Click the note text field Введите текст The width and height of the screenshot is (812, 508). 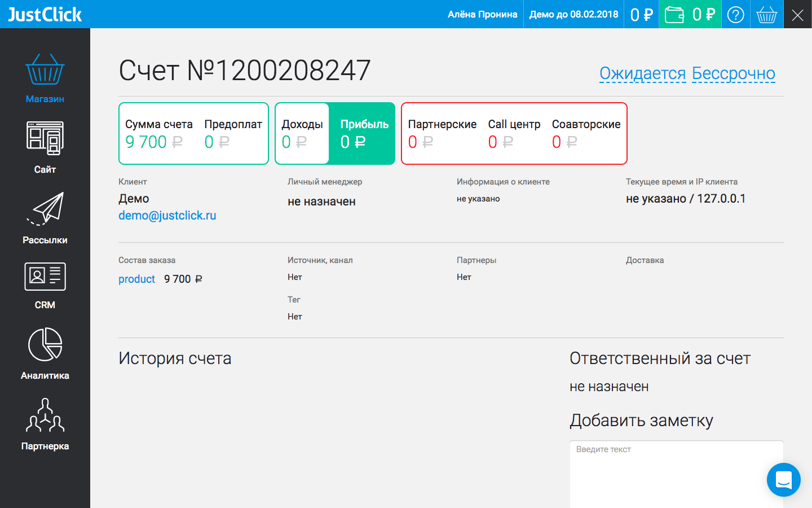pyautogui.click(x=676, y=474)
